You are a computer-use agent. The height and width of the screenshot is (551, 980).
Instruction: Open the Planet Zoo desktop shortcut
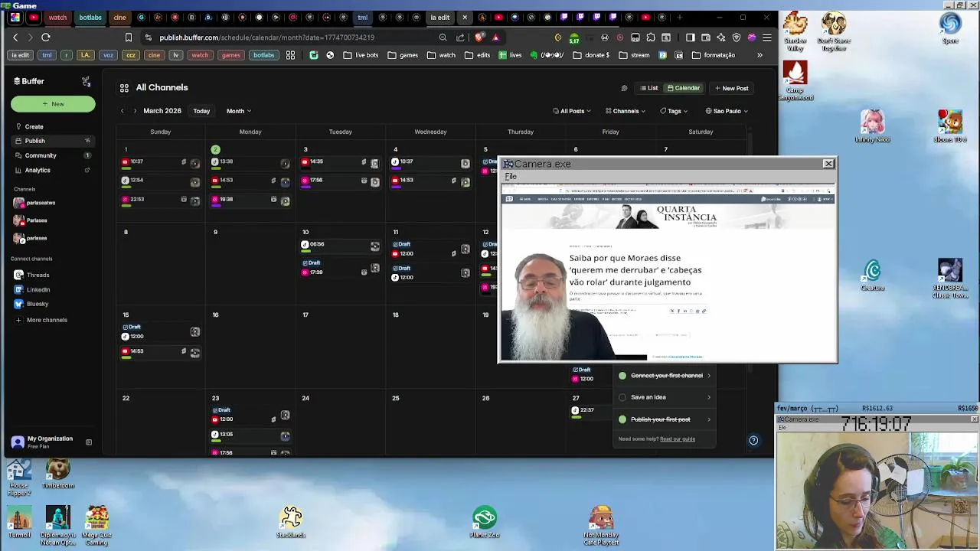pos(485,523)
